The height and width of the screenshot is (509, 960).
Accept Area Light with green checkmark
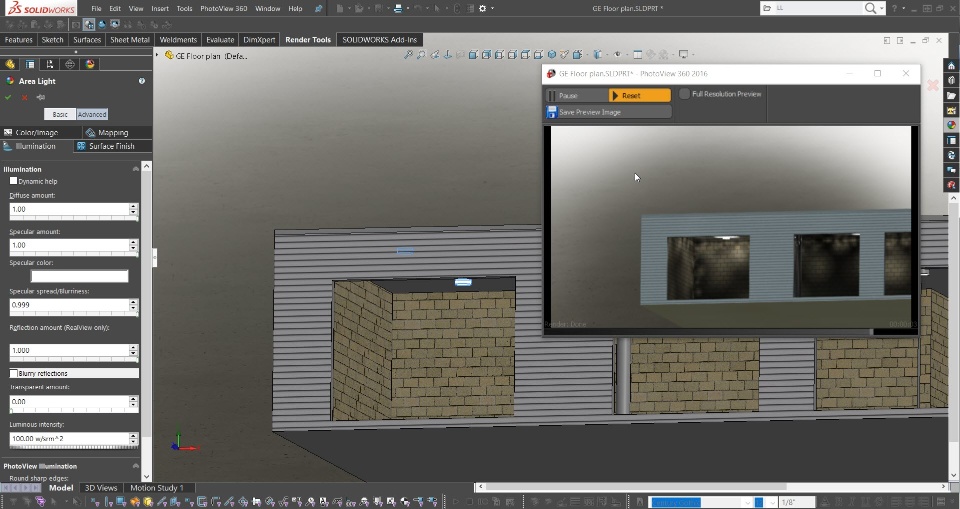pos(8,97)
